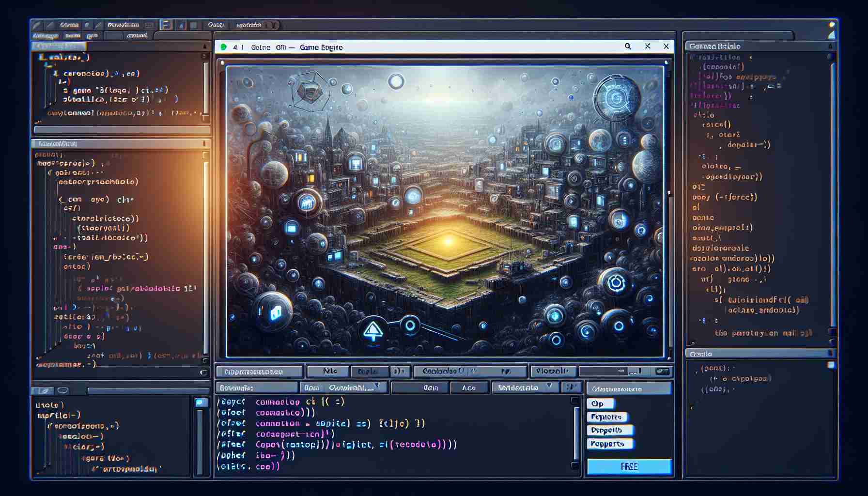The height and width of the screenshot is (496, 868).
Task: Click the 'Aco' button in bottom toolbar
Action: tap(469, 387)
